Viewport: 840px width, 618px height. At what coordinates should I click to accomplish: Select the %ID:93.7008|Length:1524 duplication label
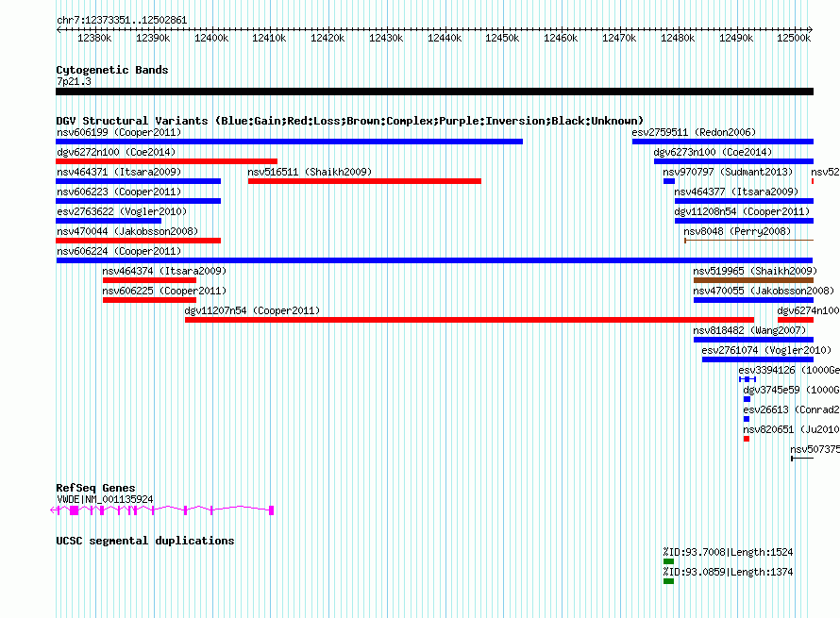click(728, 552)
